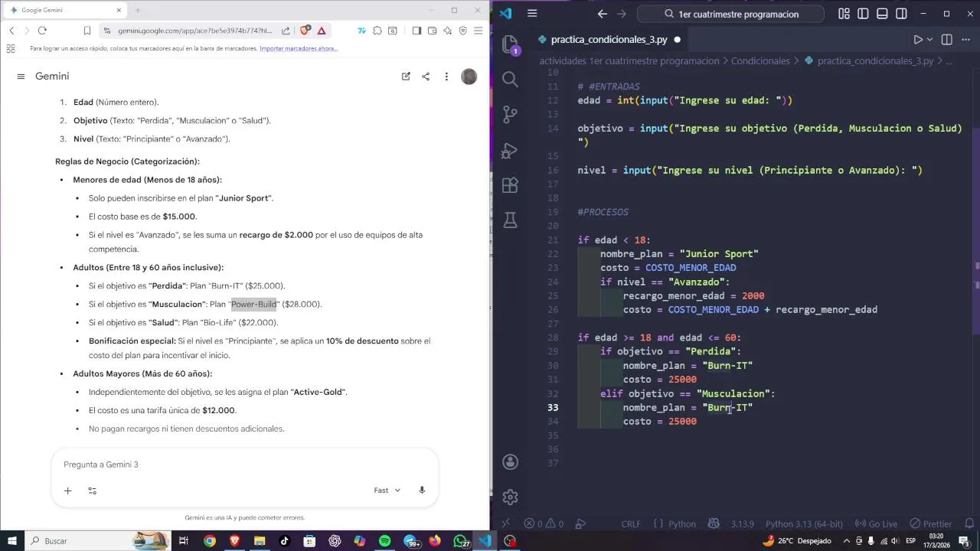Open the Testing flask view
Image resolution: width=980 pixels, height=551 pixels.
coord(510,220)
